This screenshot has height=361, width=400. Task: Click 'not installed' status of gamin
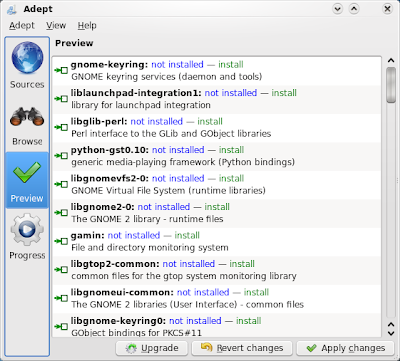tap(134, 235)
